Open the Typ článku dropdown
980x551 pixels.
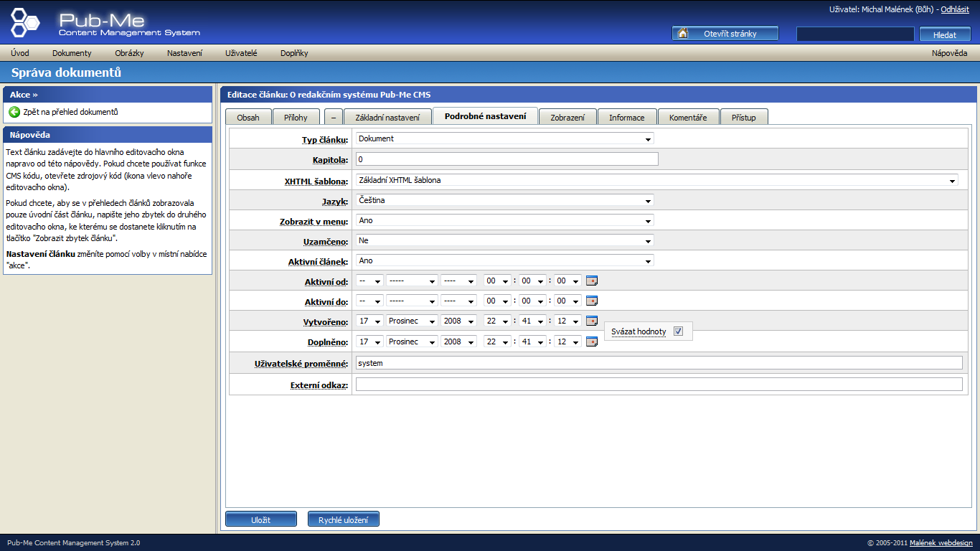505,139
